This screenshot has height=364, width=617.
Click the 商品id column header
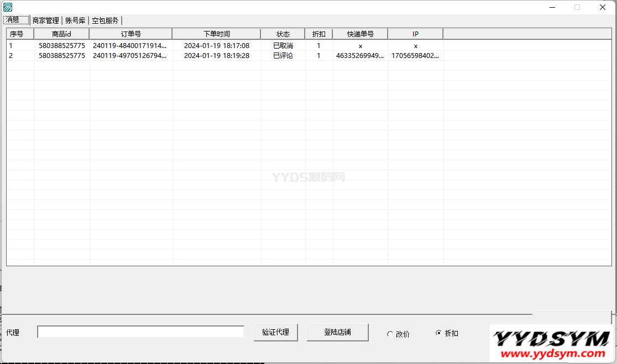[x=61, y=34]
